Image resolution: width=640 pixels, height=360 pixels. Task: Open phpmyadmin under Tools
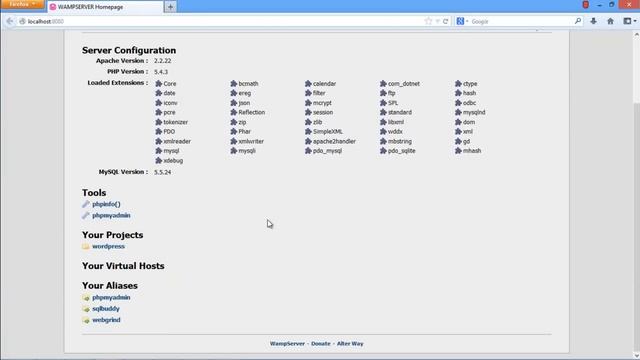(111, 216)
